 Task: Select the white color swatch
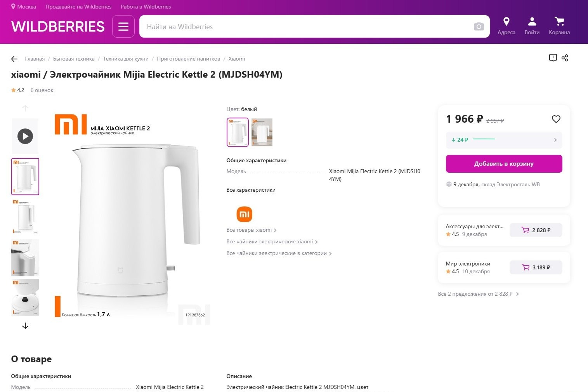click(237, 132)
